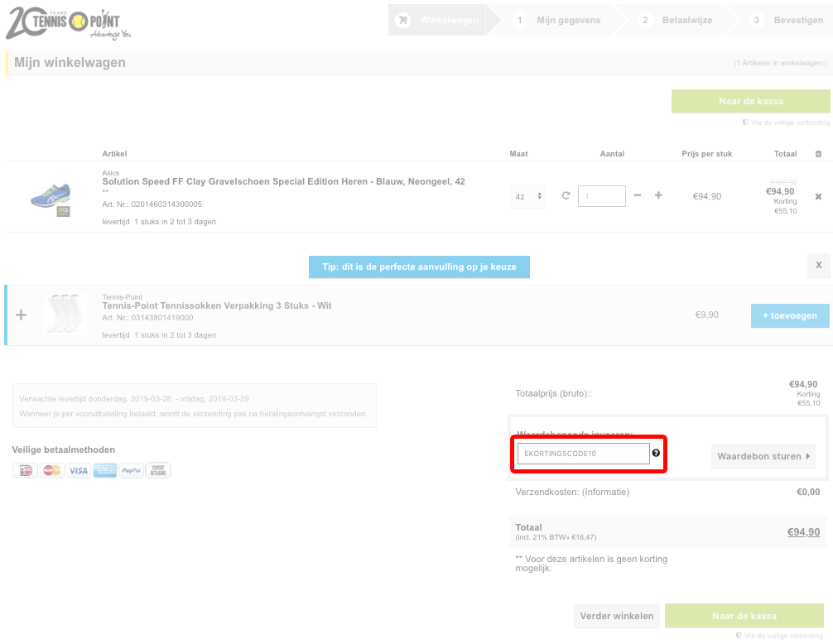Open the Maat size 42 dropdown
The height and width of the screenshot is (644, 833).
[x=527, y=196]
